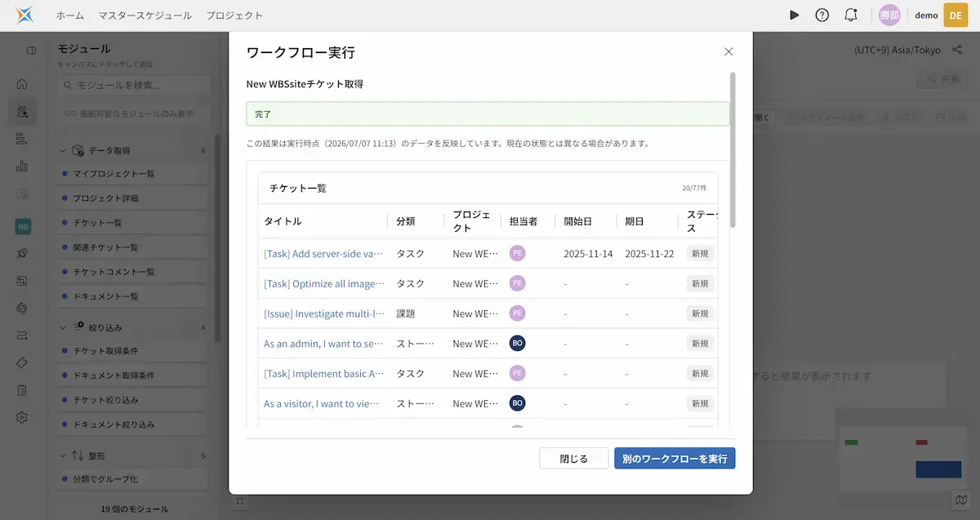Screen dimensions: 980x520
Task: Open '[Issue] Investigate multi-l…' ticket link
Action: pyautogui.click(x=323, y=313)
